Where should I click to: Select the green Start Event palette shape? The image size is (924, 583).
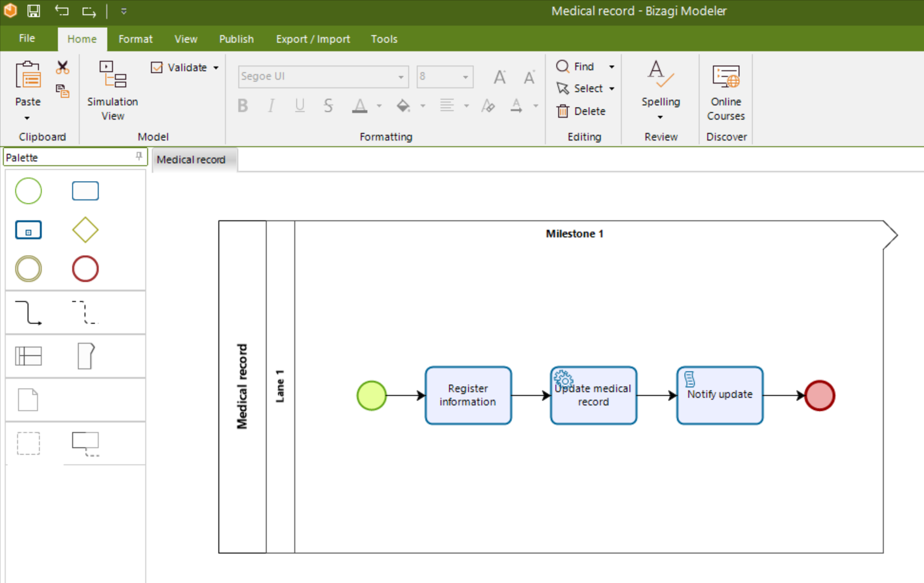(x=28, y=191)
